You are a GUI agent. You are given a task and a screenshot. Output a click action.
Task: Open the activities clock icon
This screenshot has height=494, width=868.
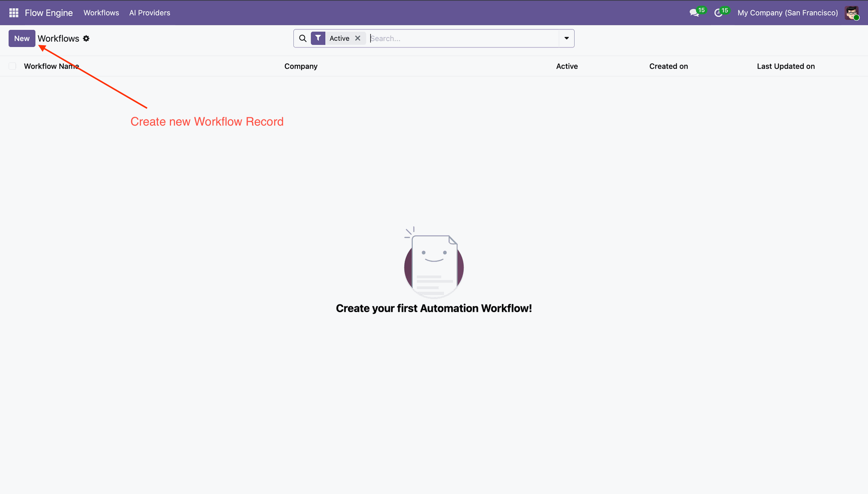coord(718,13)
